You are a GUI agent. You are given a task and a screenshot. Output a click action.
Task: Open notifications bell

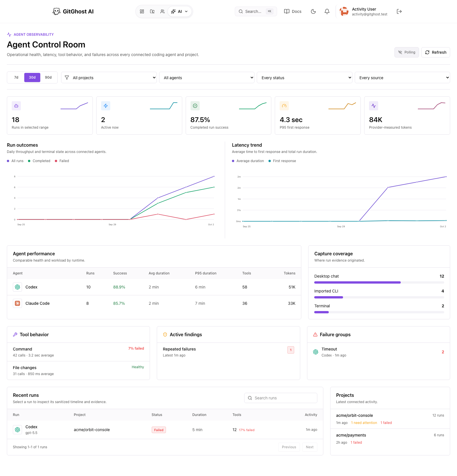(327, 11)
